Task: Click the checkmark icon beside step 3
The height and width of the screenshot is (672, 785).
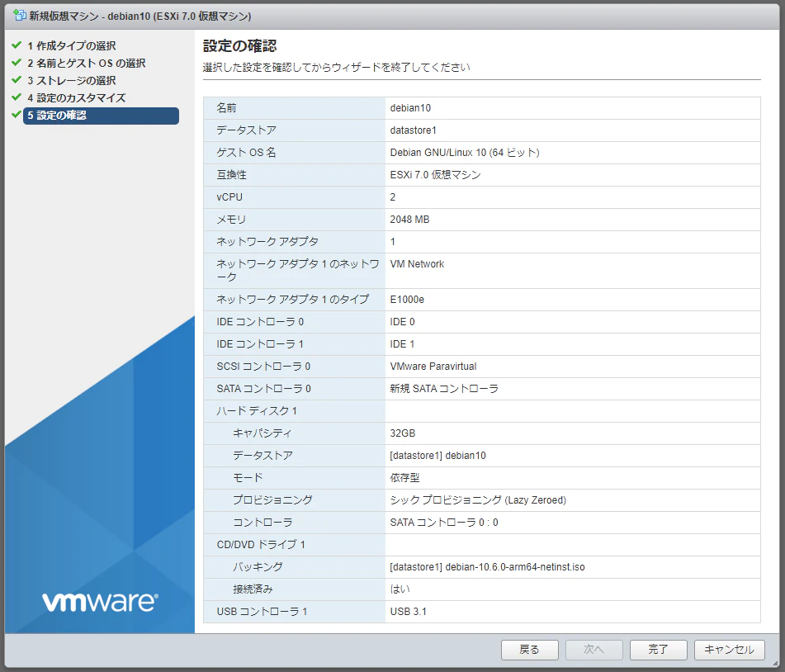Action: tap(16, 79)
